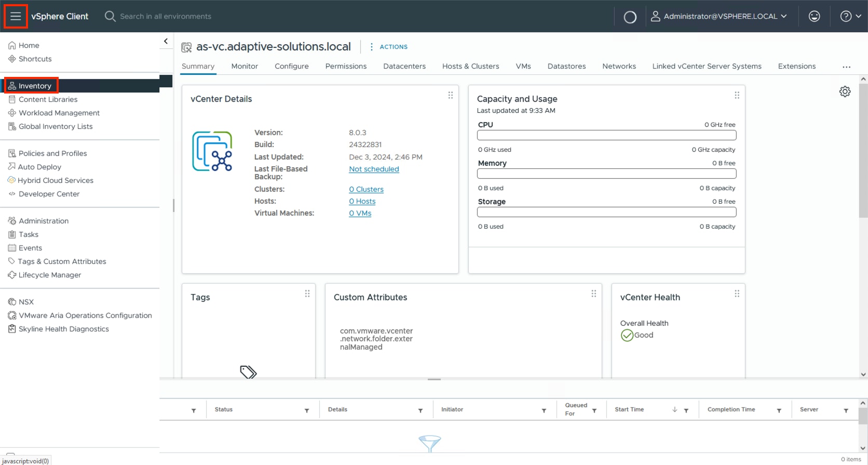868x465 pixels.
Task: Open Administration in sidebar
Action: click(x=38, y=221)
